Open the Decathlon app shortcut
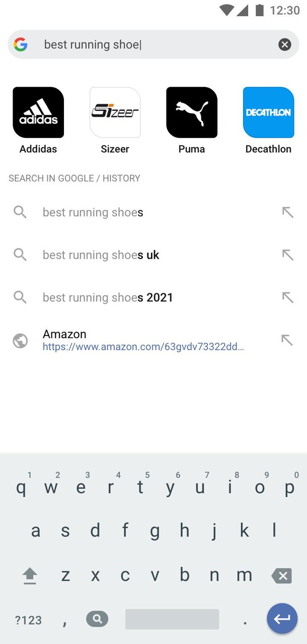Screen dimensions: 307x644 pyautogui.click(x=268, y=112)
